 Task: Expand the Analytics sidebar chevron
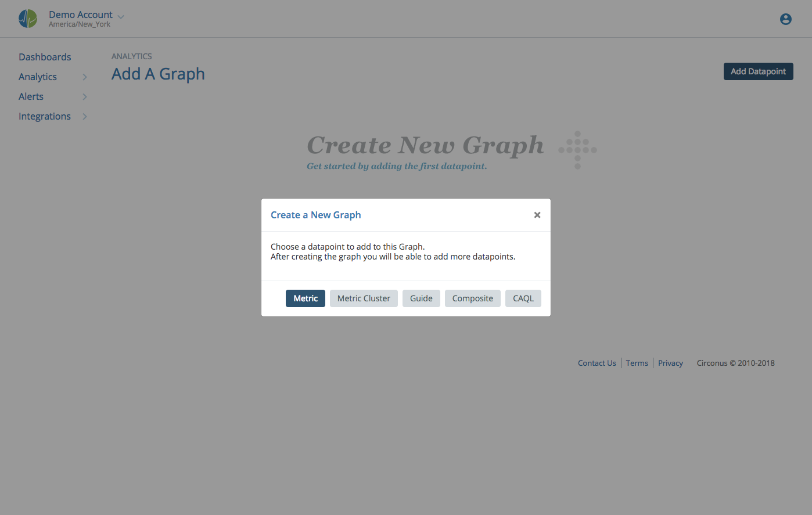(x=85, y=77)
